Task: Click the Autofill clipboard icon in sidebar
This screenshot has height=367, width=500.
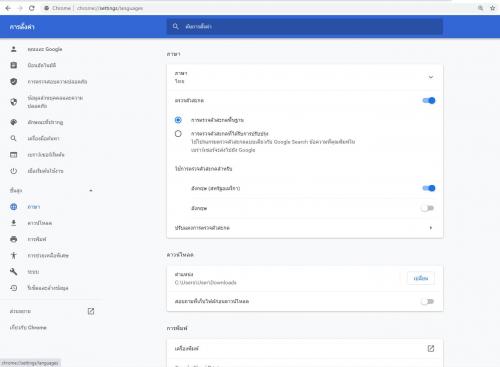Action: [x=14, y=65]
